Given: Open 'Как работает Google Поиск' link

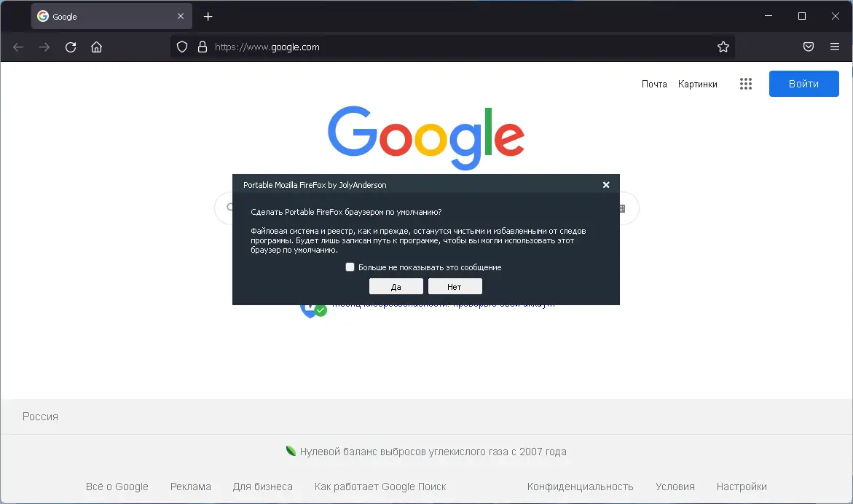Looking at the screenshot, I should click(x=380, y=487).
